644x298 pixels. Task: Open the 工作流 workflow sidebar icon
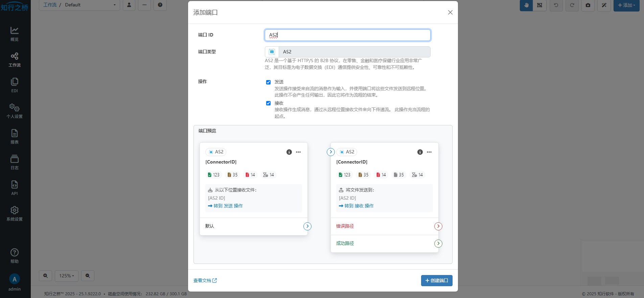(14, 59)
